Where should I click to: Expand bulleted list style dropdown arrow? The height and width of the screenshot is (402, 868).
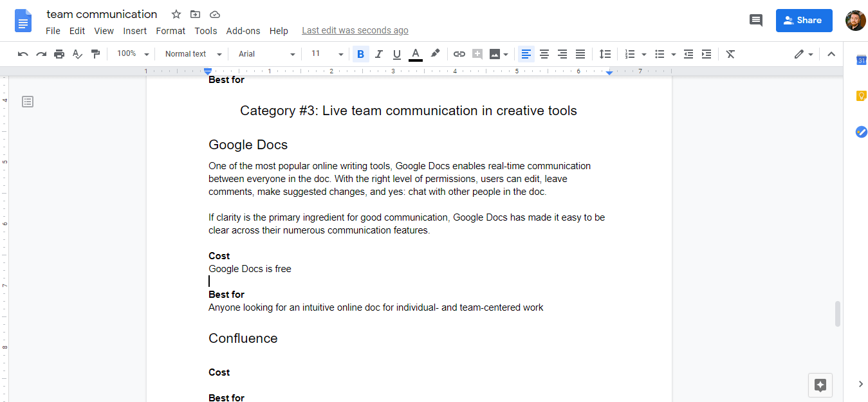point(673,55)
